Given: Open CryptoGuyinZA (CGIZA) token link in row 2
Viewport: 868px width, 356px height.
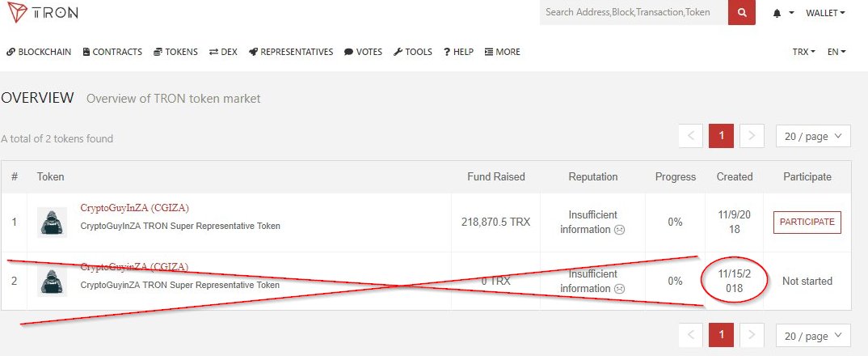Looking at the screenshot, I should 134,267.
